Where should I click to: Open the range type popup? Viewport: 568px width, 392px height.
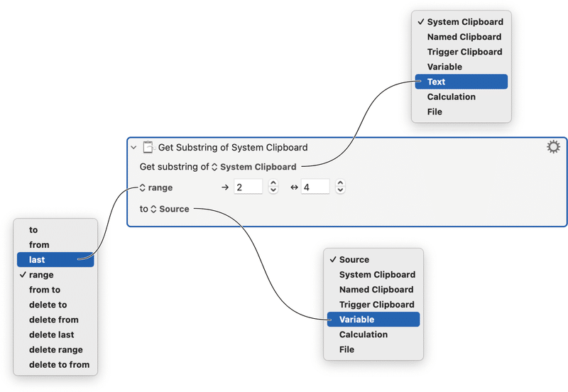click(x=156, y=187)
